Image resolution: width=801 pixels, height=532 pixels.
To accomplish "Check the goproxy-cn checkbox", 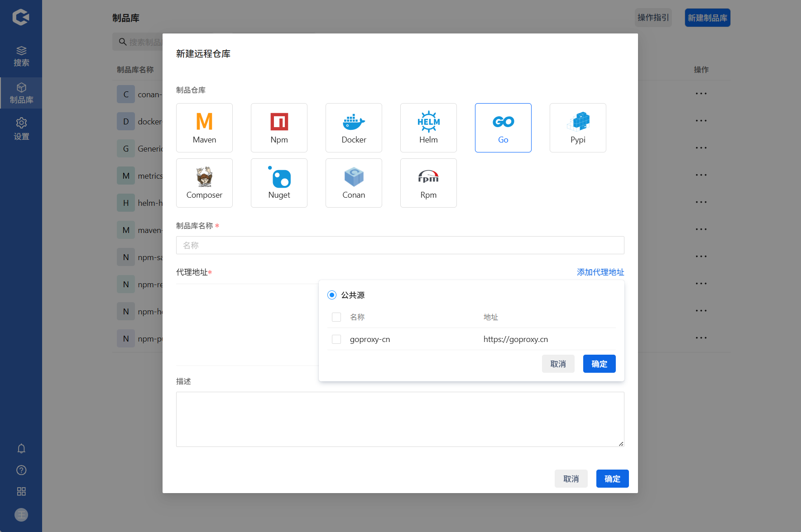I will coord(336,339).
